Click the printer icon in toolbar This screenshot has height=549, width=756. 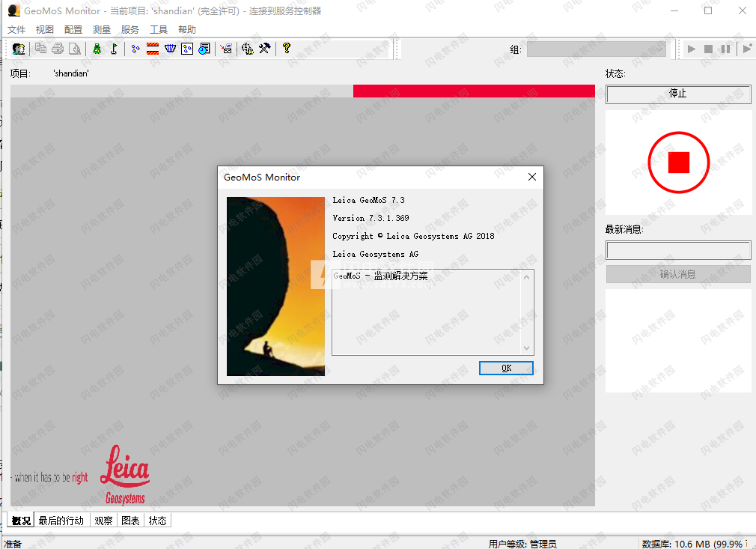click(x=58, y=48)
